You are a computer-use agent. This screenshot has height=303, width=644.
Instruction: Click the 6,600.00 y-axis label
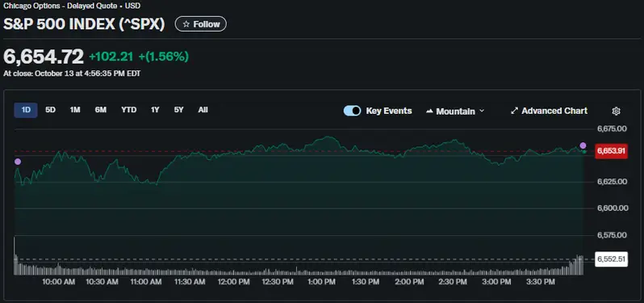pos(612,208)
